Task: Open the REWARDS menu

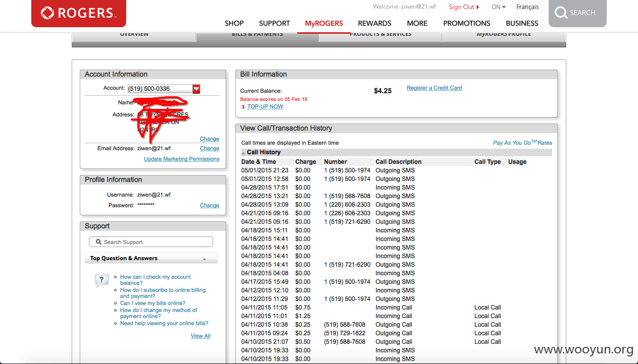Action: 375,23
